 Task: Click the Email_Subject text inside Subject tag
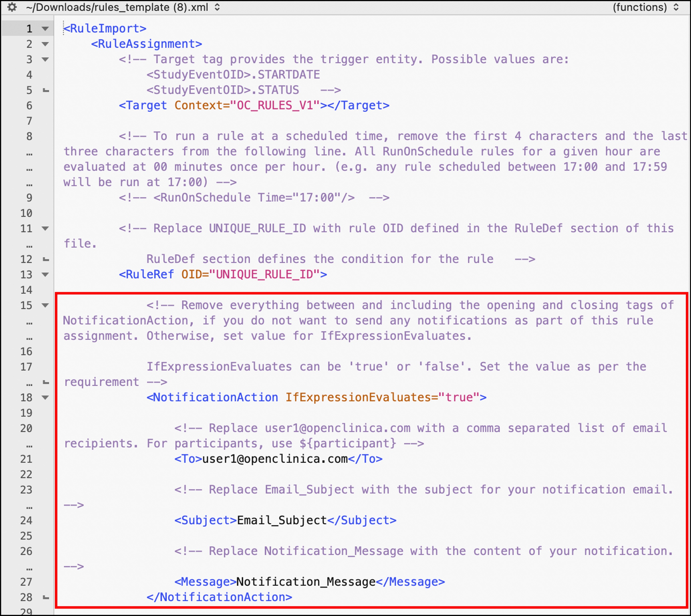point(282,520)
